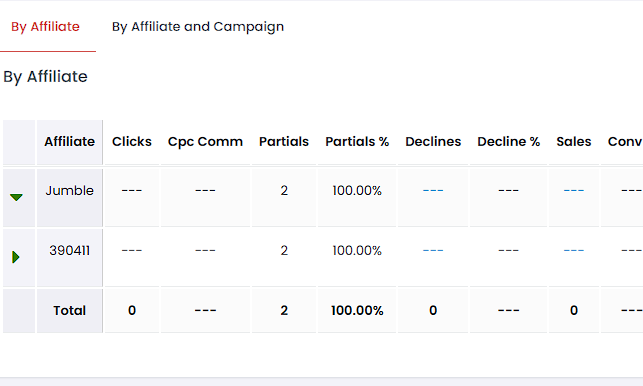Screen dimensions: 643x386
Task: Click Jumble partials value 2
Action: (x=284, y=191)
